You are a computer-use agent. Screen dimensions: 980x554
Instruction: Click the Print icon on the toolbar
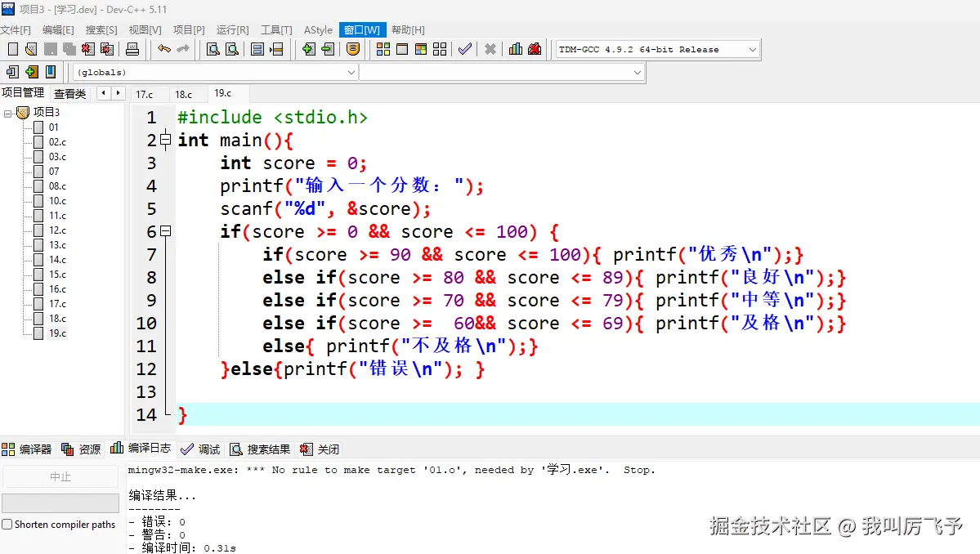131,49
